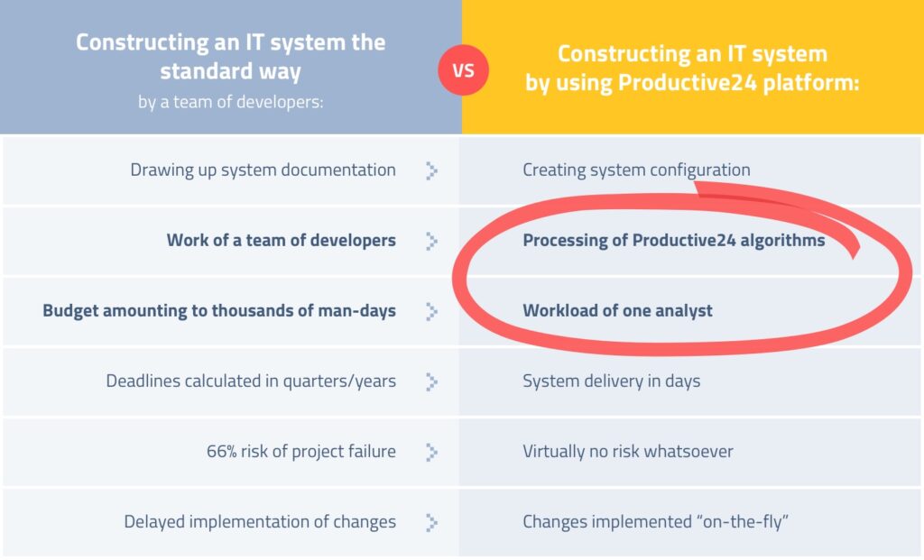Screen dimensions: 924x560
Task: Select the Creating system configuration text
Action: (636, 170)
